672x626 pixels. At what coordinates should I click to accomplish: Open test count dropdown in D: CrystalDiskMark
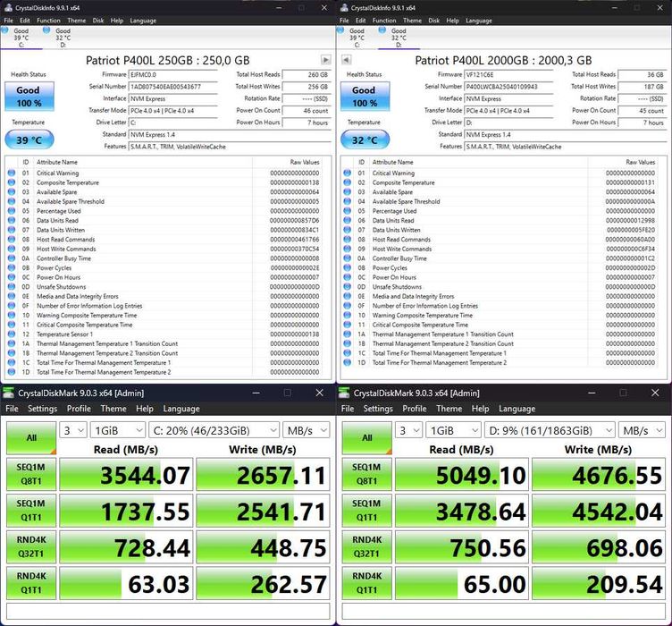point(409,430)
